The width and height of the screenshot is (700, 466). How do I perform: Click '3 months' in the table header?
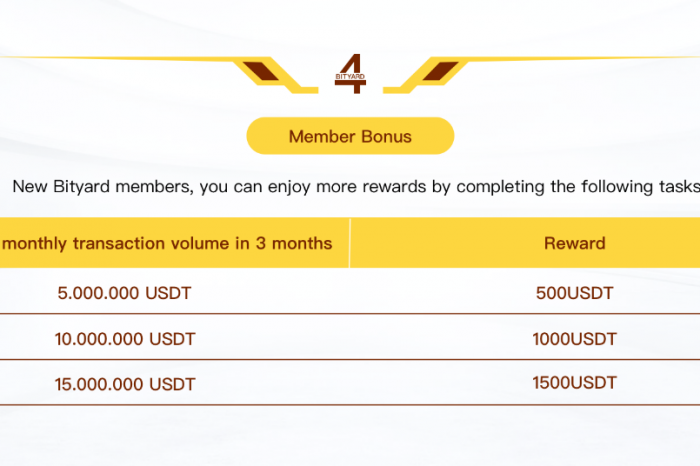coord(294,243)
